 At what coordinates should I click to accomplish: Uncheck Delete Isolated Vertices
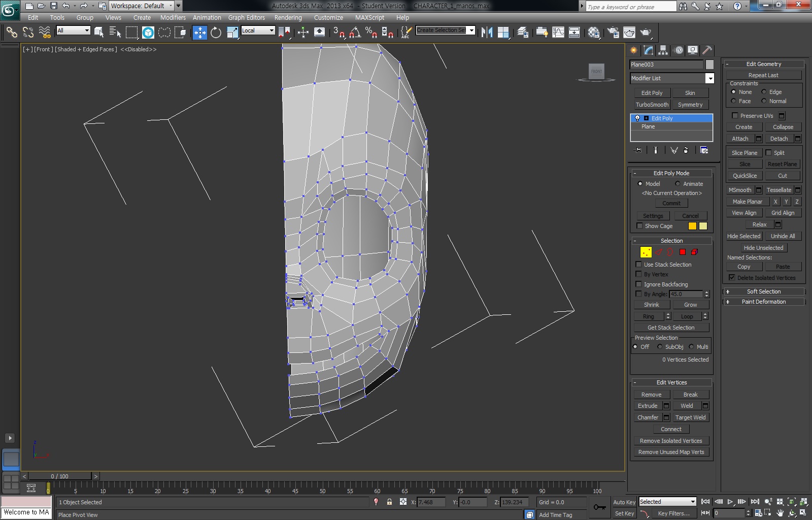coord(732,278)
